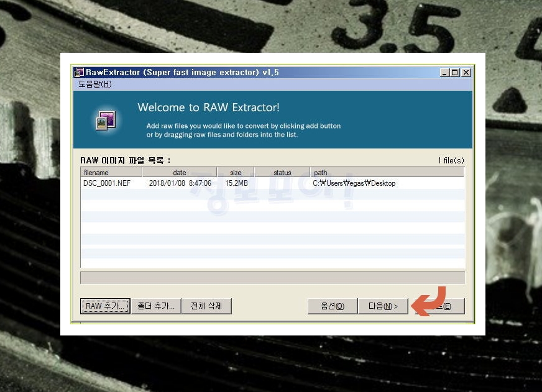The height and width of the screenshot is (392, 542).
Task: Click the RAW 추가... button
Action: click(105, 306)
